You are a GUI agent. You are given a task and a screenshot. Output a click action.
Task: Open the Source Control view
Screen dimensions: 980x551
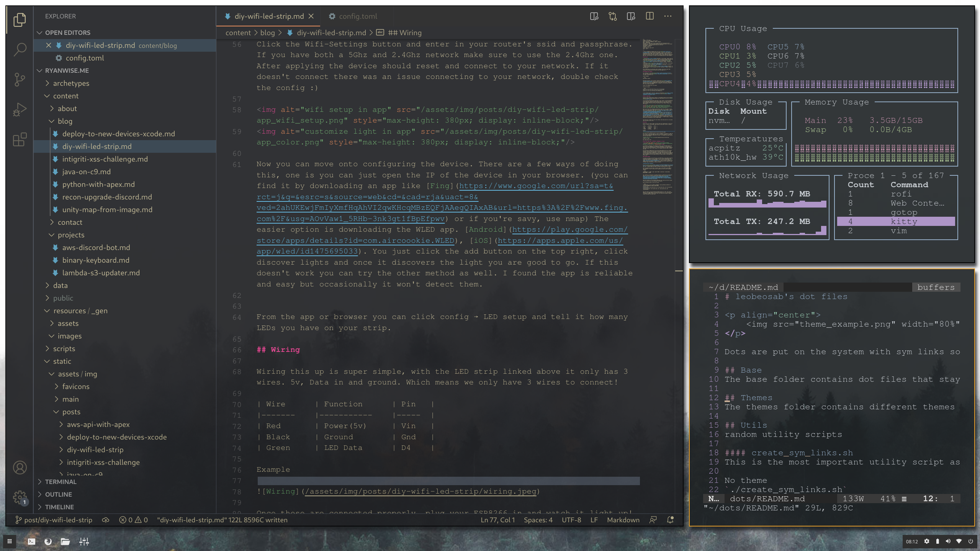click(20, 79)
